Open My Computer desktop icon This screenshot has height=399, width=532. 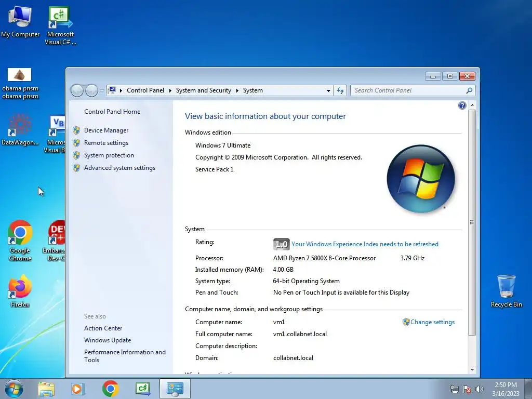coord(20,21)
